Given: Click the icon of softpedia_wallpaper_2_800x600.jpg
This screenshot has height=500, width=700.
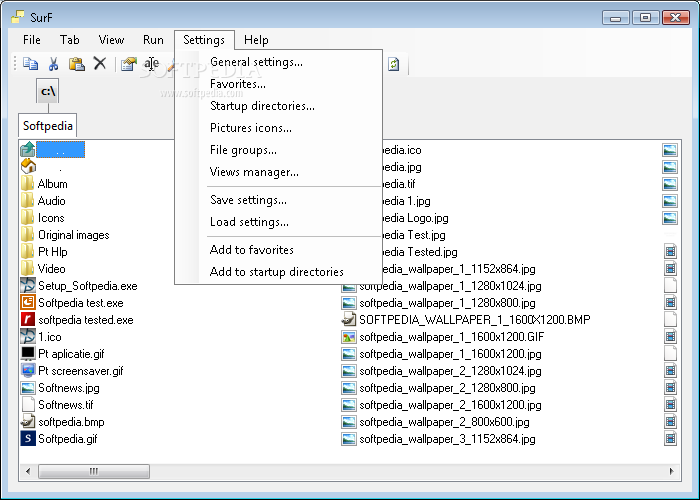Looking at the screenshot, I should (348, 422).
